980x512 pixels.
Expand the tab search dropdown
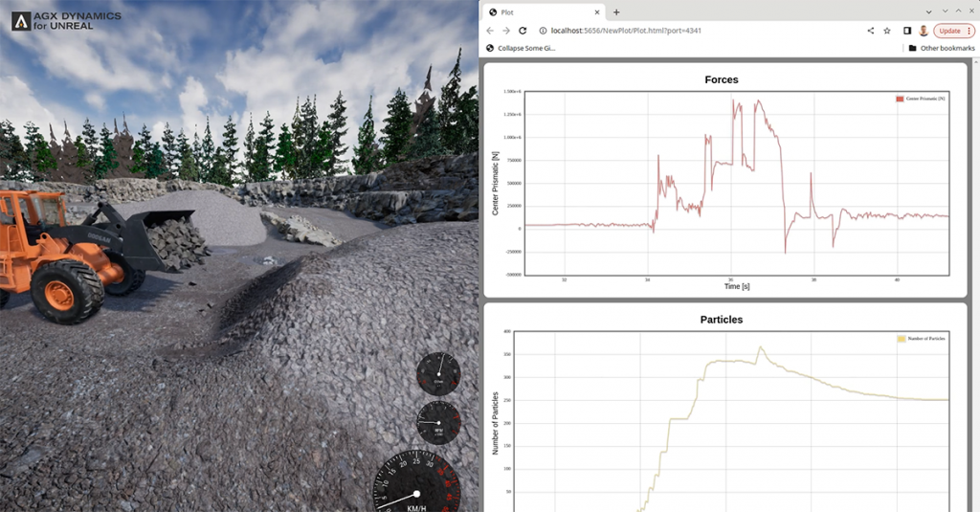tap(928, 11)
